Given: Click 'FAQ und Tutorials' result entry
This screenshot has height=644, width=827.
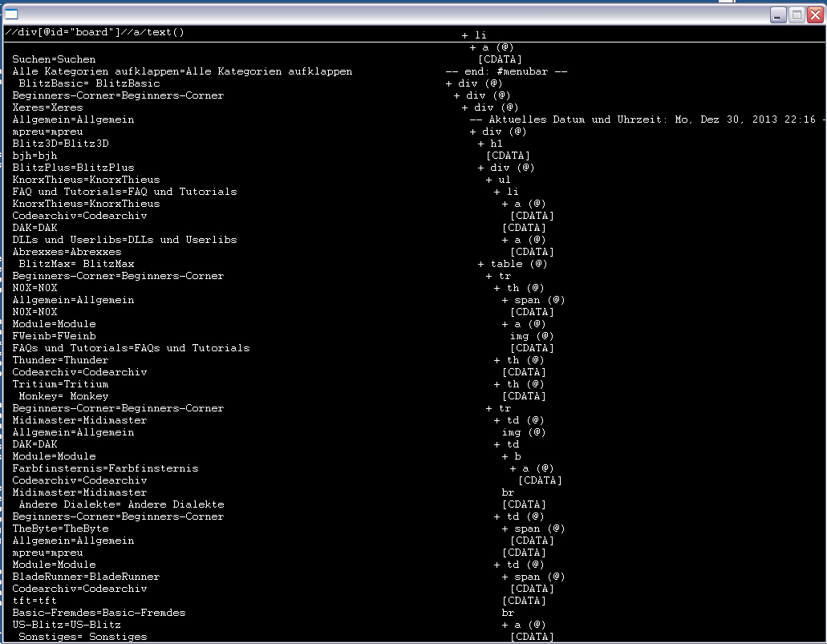Looking at the screenshot, I should click(124, 192).
